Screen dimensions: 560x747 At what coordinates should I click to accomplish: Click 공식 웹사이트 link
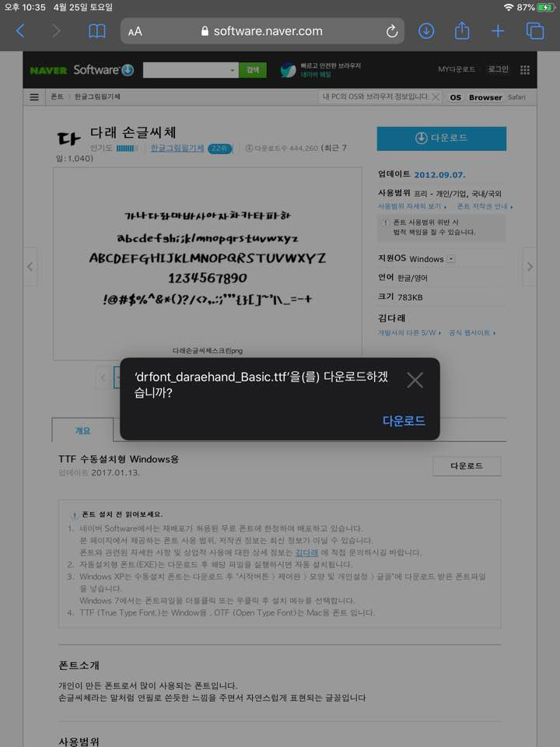472,332
